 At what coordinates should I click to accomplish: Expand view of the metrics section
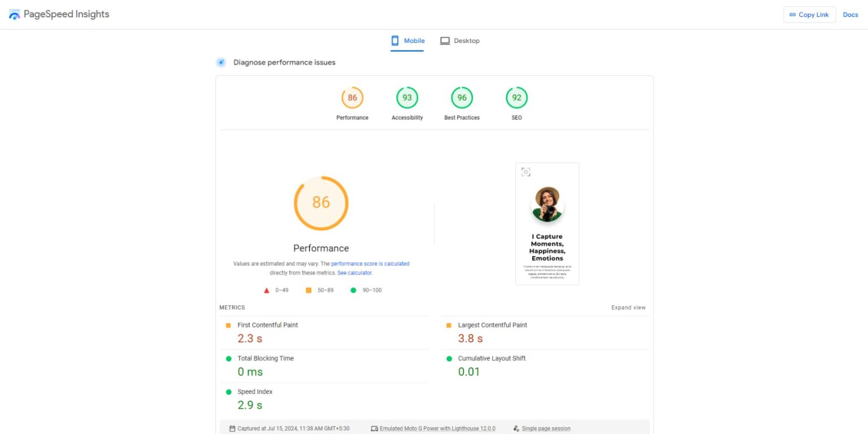tap(628, 308)
